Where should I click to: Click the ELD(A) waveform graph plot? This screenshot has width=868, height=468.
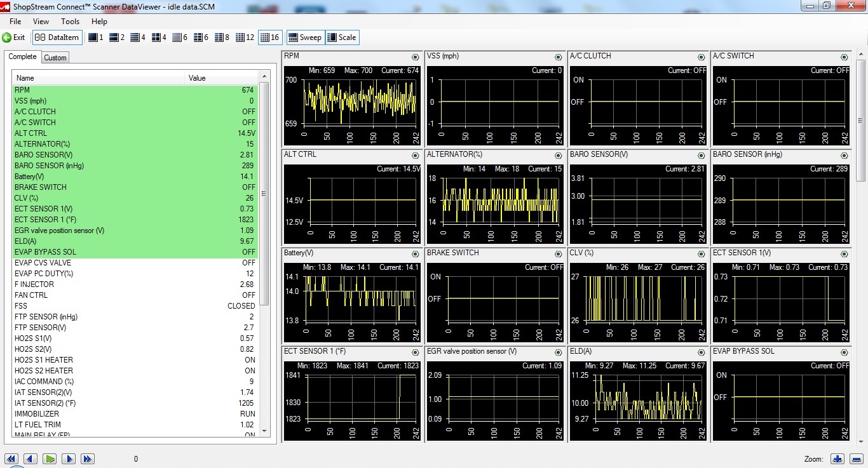[x=637, y=401]
